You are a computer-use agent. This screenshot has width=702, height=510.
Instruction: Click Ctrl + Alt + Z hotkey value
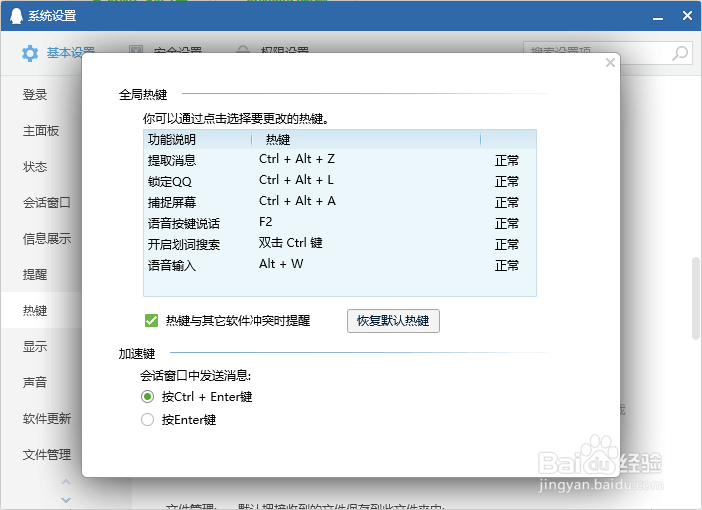[297, 159]
